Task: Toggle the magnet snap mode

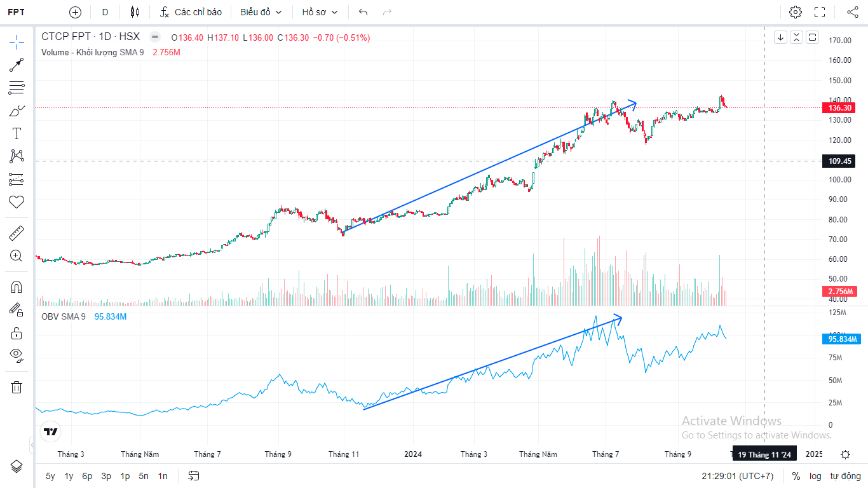Action: (17, 287)
